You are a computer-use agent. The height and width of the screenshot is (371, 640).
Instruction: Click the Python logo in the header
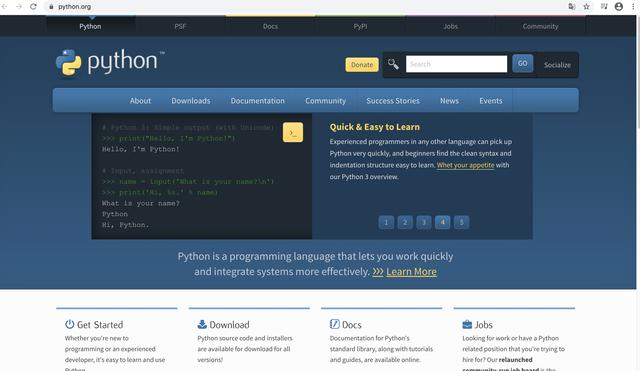(x=110, y=62)
